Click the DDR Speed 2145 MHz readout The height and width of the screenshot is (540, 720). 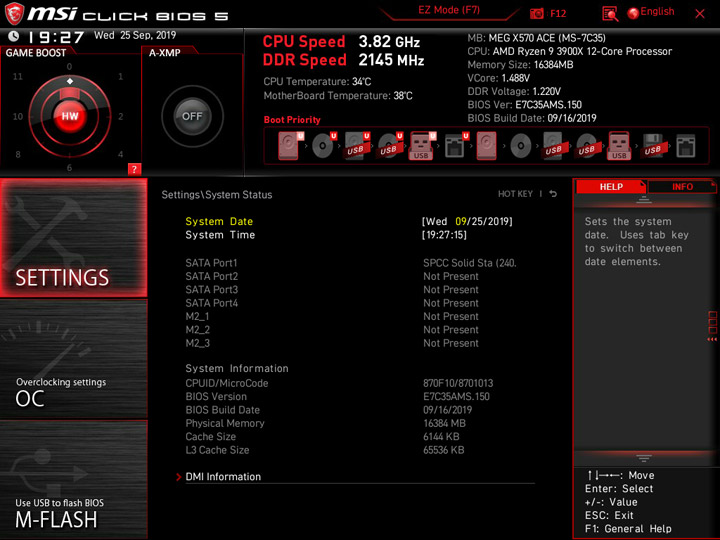point(343,60)
